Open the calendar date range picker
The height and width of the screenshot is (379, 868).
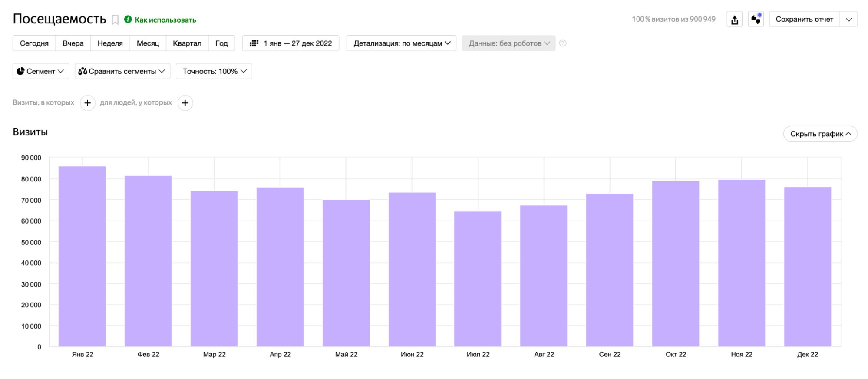[290, 43]
